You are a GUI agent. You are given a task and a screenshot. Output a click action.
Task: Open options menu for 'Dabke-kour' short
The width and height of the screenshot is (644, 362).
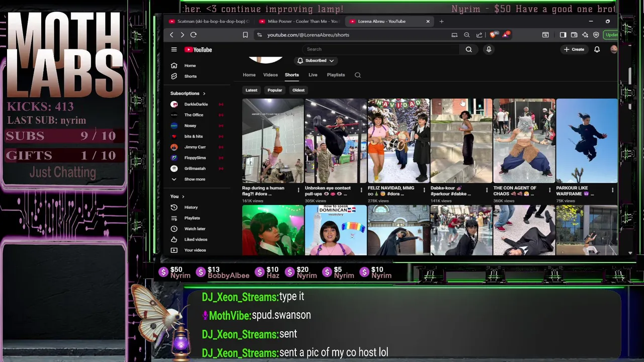[487, 190]
